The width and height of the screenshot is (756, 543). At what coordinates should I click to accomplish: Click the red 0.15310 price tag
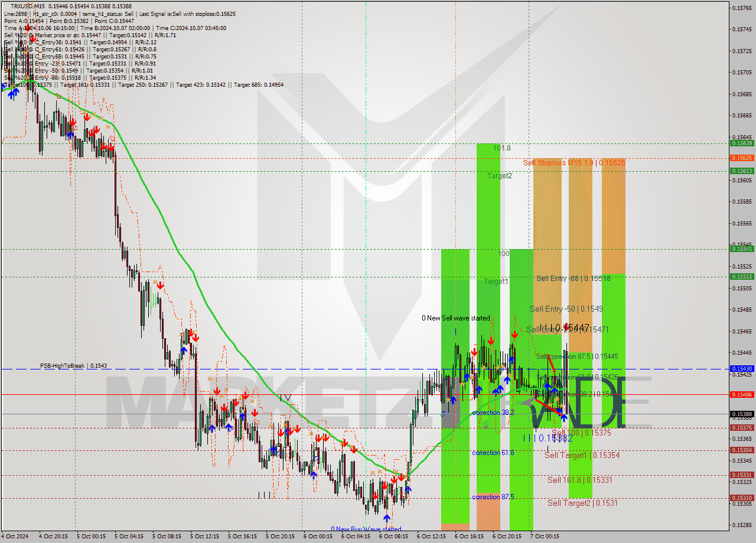(742, 498)
